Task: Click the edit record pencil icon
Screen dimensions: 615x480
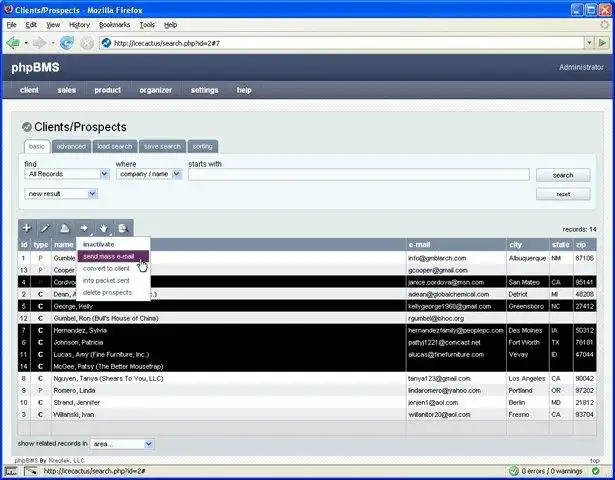Action: pos(45,228)
